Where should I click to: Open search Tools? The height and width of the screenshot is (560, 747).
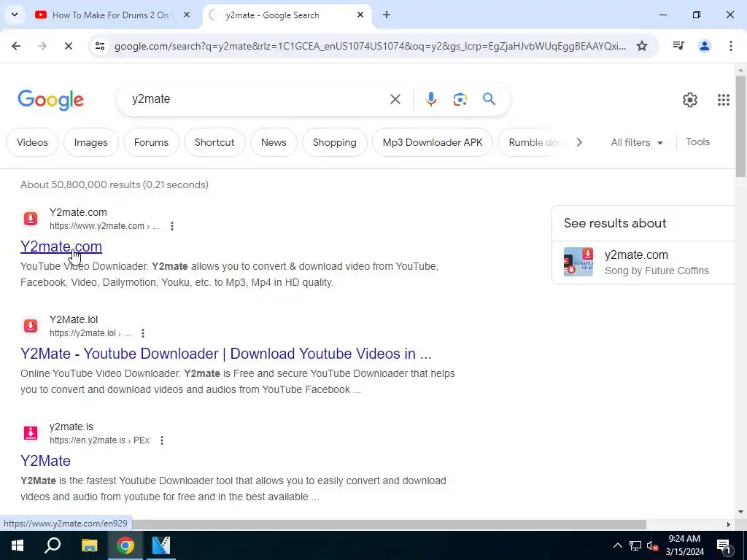[697, 142]
